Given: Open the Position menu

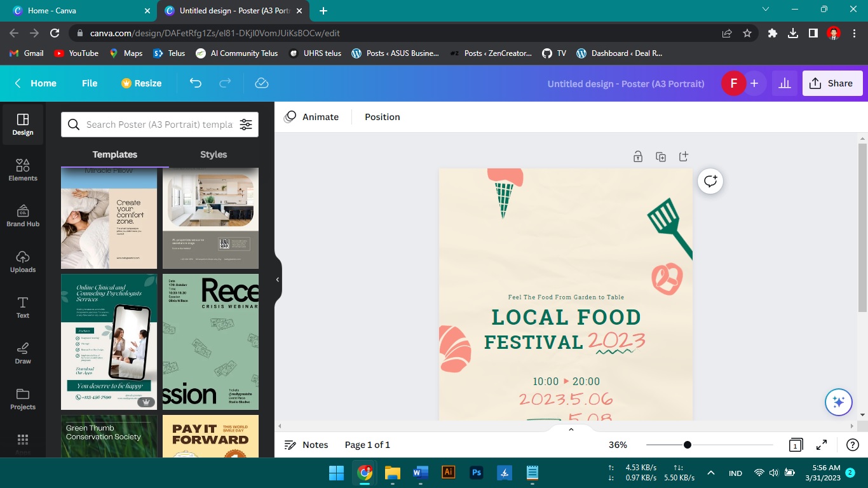Looking at the screenshot, I should (x=382, y=117).
